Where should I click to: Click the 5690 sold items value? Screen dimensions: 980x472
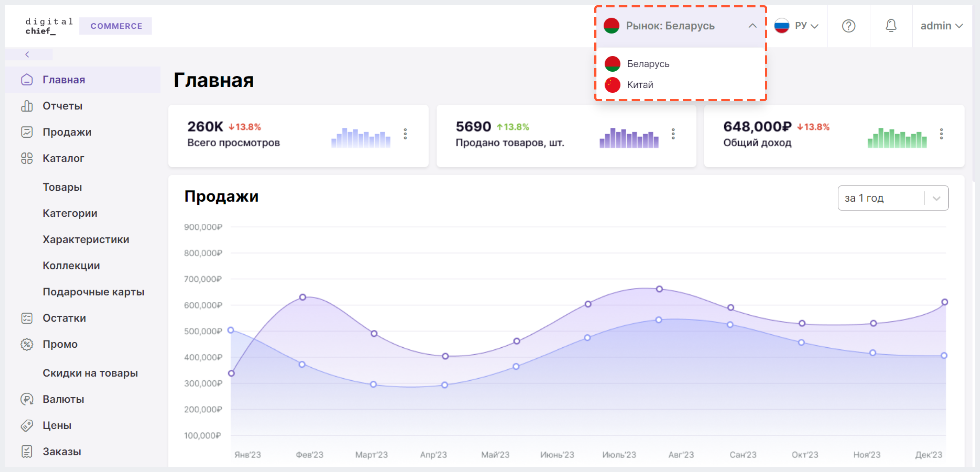(473, 126)
